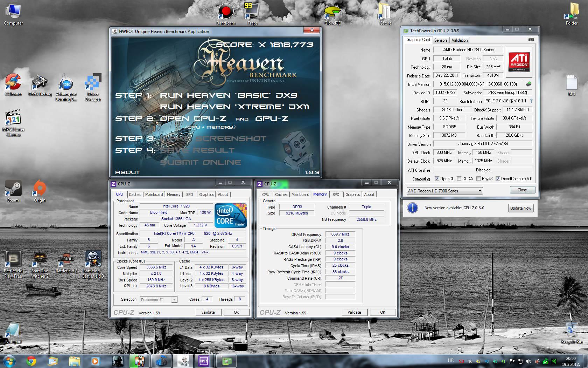This screenshot has width=588, height=368.
Task: Open the GPU-Z screenshot camera icon
Action: [531, 40]
